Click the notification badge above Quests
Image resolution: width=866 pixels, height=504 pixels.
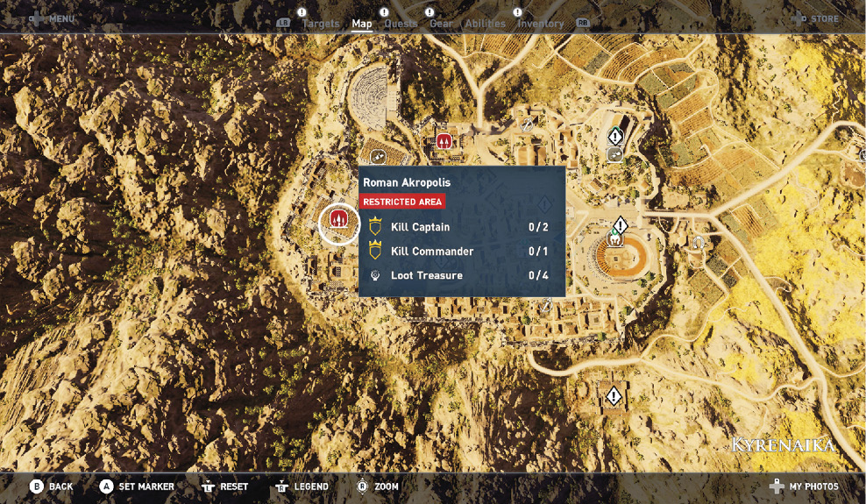click(x=384, y=12)
